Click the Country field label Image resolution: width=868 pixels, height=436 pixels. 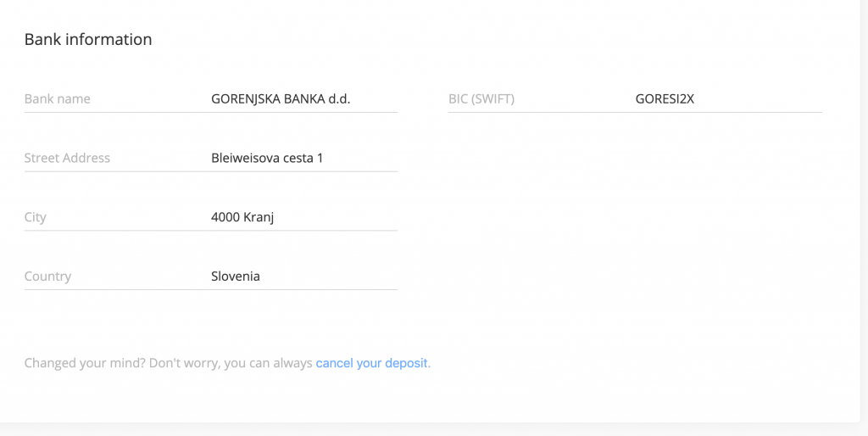[47, 276]
